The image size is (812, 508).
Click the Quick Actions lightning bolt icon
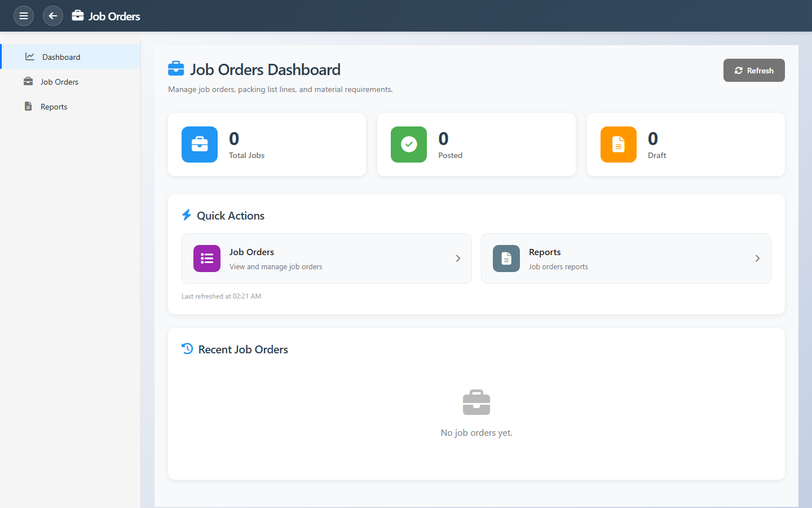tap(187, 215)
